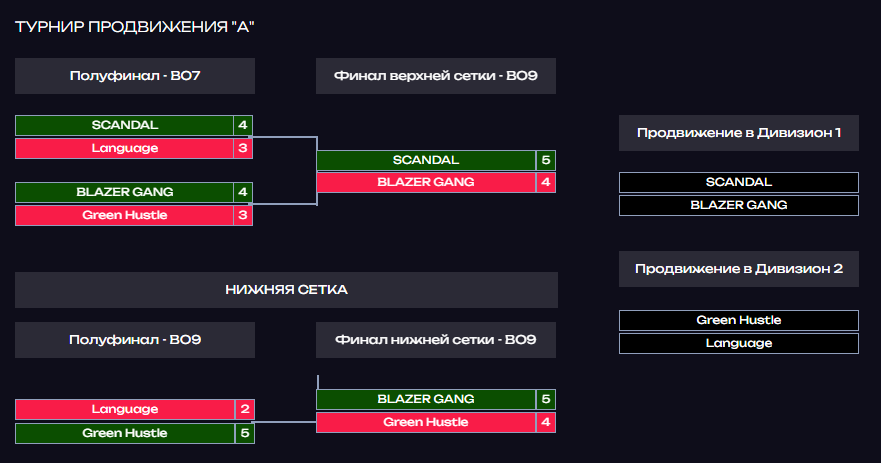This screenshot has height=463, width=881.
Task: Click the 'Полуфинал - BO7' header
Action: [x=135, y=76]
